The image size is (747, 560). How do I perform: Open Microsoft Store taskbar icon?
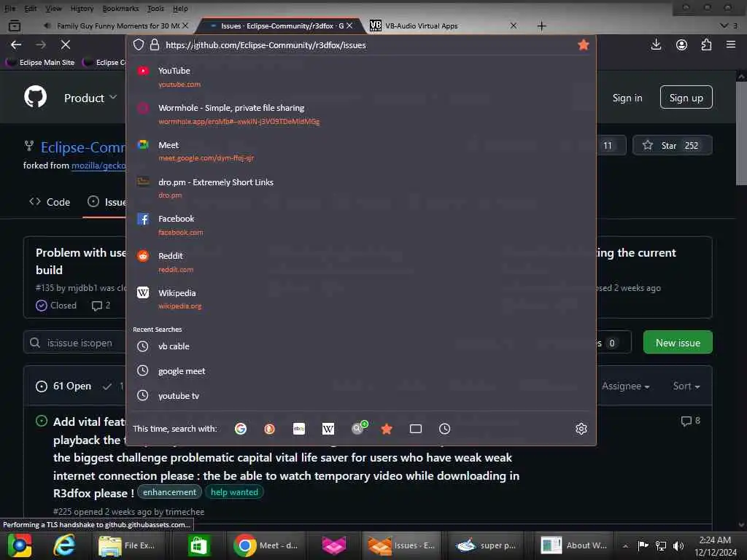(198, 545)
